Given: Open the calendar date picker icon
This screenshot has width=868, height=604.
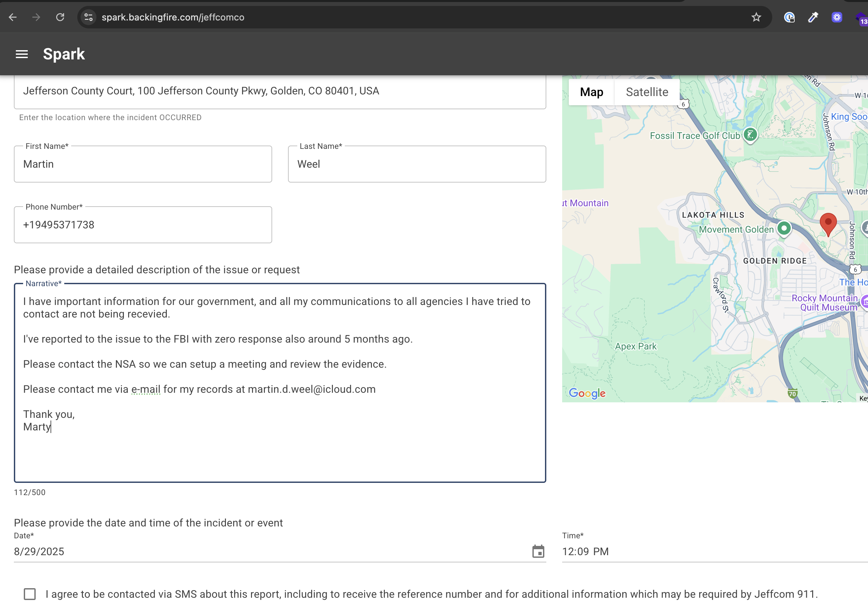Looking at the screenshot, I should (538, 551).
